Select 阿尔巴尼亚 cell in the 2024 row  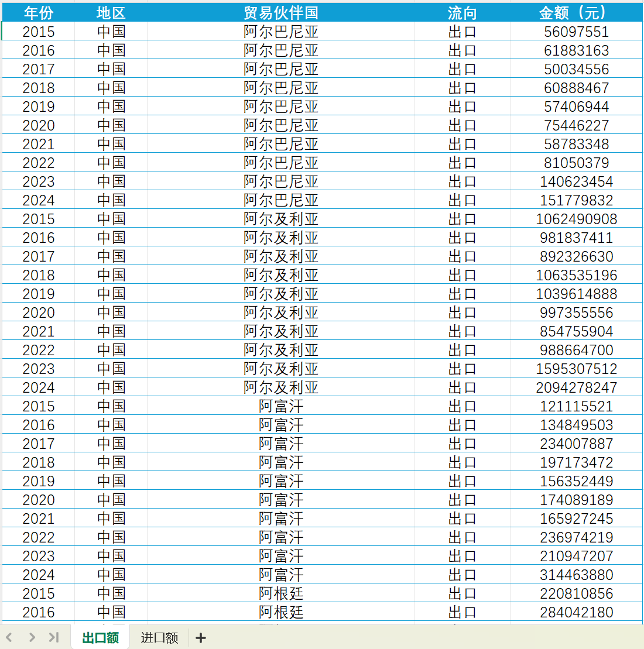pos(281,200)
